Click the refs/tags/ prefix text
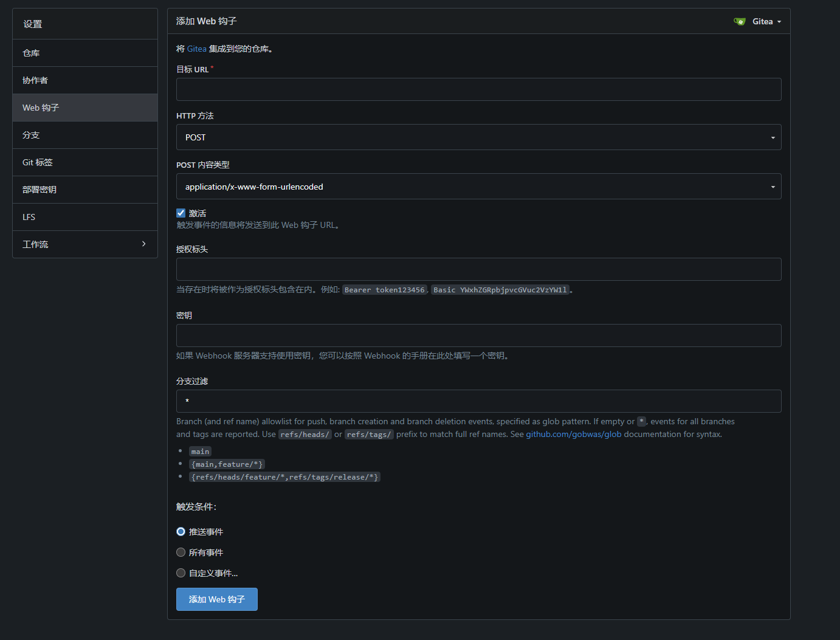The image size is (840, 640). [369, 435]
